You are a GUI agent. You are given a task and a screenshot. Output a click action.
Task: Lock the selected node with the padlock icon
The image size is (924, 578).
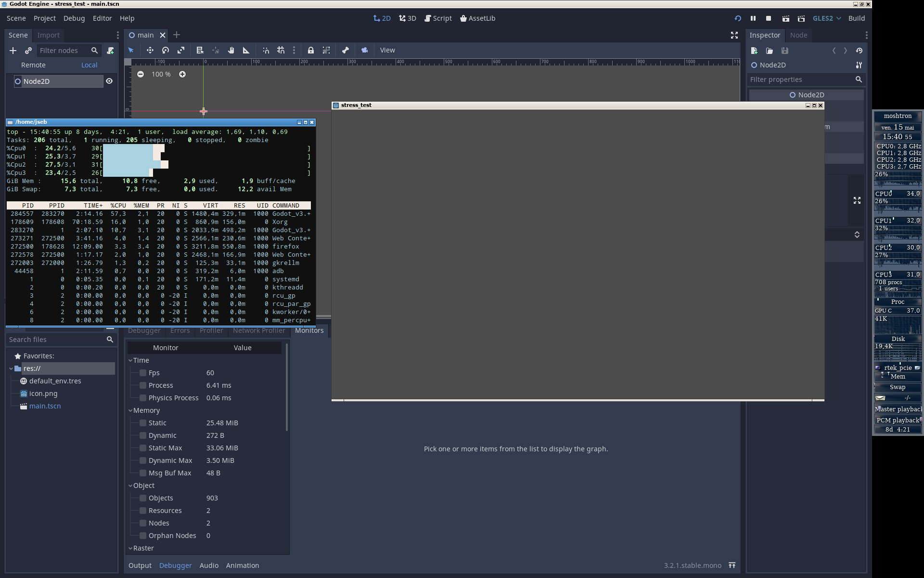311,50
